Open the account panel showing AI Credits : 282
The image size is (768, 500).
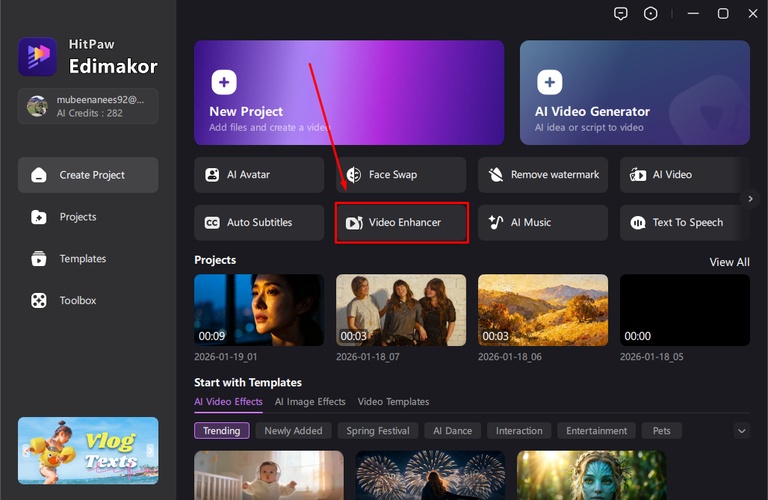88,106
